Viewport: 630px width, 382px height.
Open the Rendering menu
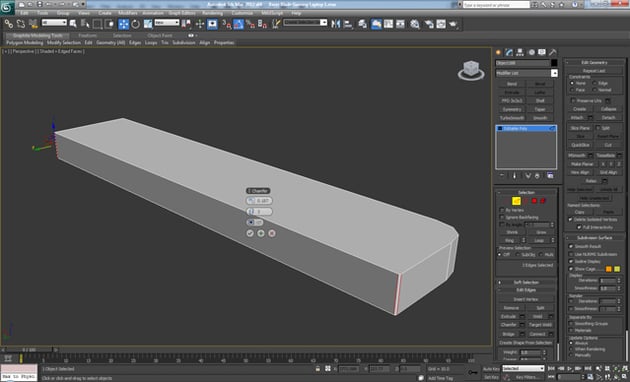(x=213, y=13)
